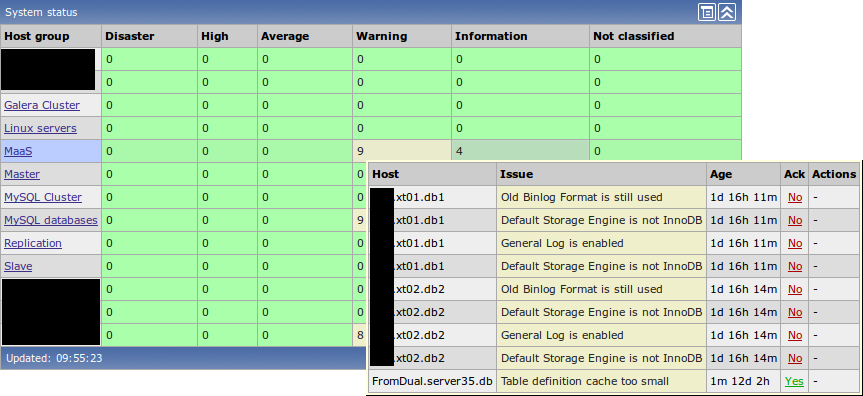Viewport: 863px width, 396px height.
Task: Click the Ack No link for General Log on xt02.db2
Action: (x=795, y=335)
